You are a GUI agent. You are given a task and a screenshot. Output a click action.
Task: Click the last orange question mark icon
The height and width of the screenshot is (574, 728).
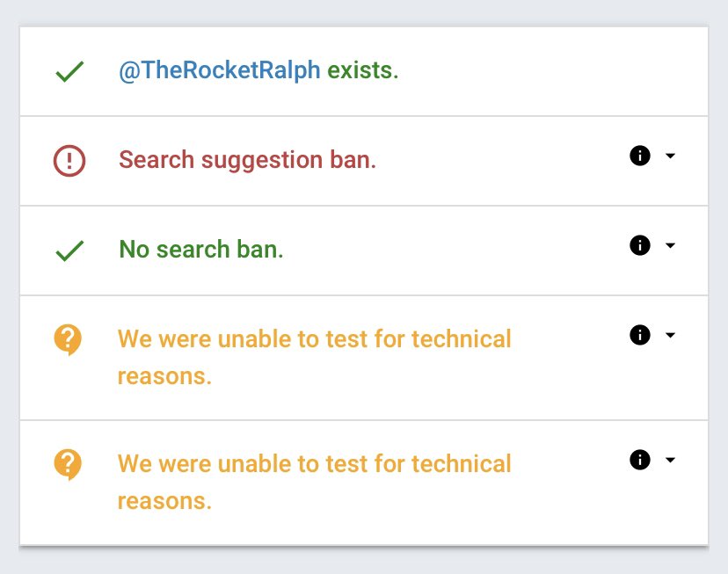coord(68,464)
